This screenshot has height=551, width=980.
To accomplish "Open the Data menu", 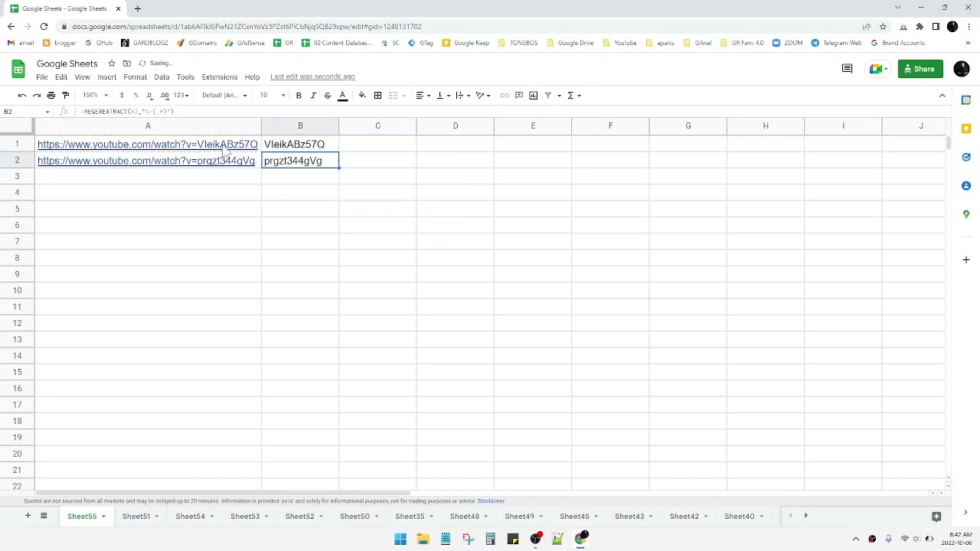I will click(162, 77).
